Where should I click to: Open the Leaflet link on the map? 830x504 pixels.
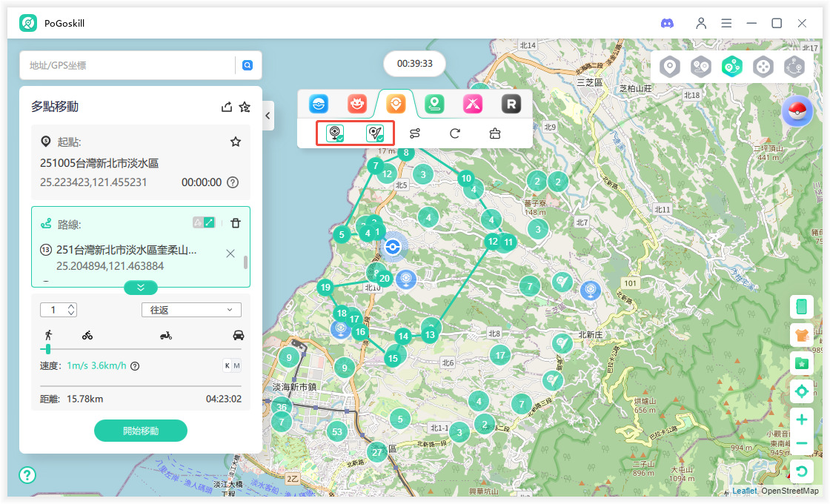pos(744,491)
